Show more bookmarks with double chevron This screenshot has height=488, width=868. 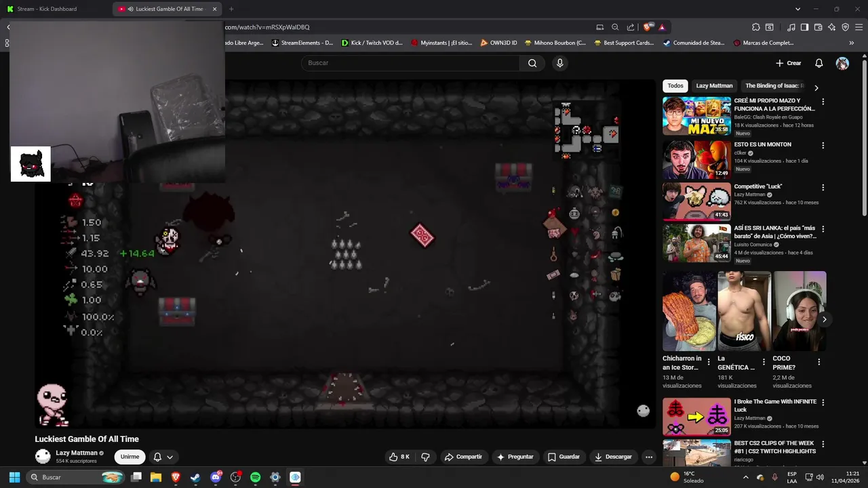tap(852, 43)
